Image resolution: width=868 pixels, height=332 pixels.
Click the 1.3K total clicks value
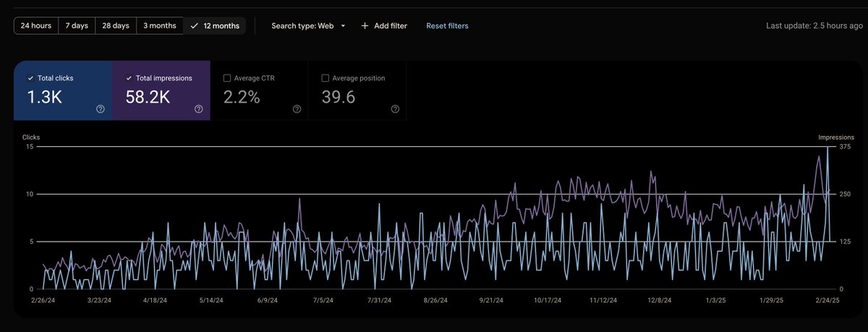coord(44,97)
